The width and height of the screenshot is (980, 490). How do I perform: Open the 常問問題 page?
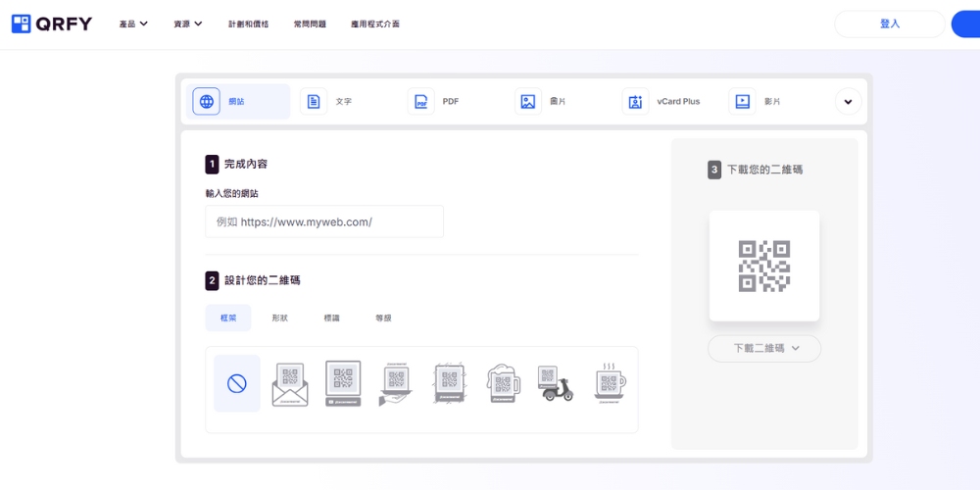point(310,24)
